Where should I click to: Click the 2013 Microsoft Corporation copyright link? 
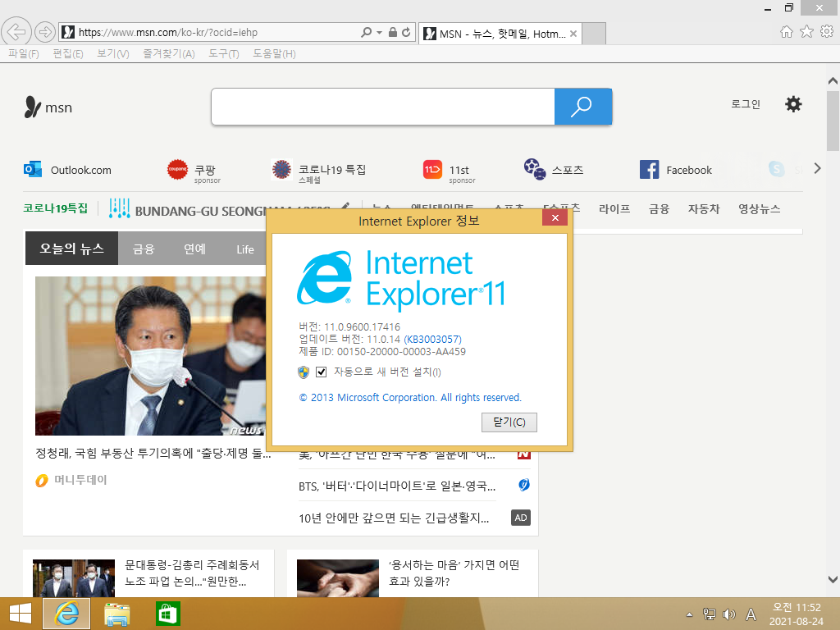410,398
